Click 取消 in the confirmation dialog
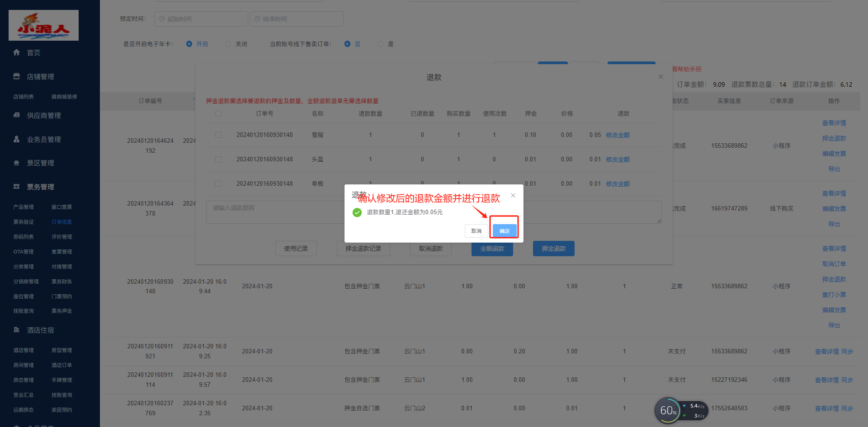This screenshot has height=427, width=868. (476, 231)
